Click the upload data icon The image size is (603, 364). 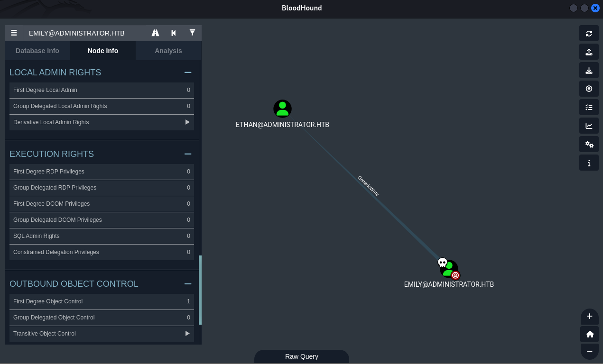click(589, 89)
